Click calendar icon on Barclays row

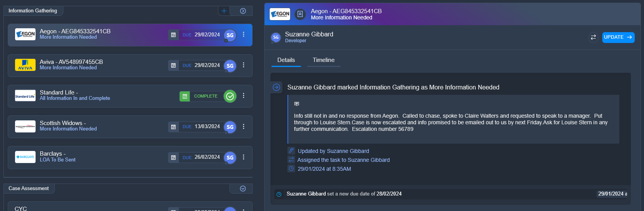173,157
